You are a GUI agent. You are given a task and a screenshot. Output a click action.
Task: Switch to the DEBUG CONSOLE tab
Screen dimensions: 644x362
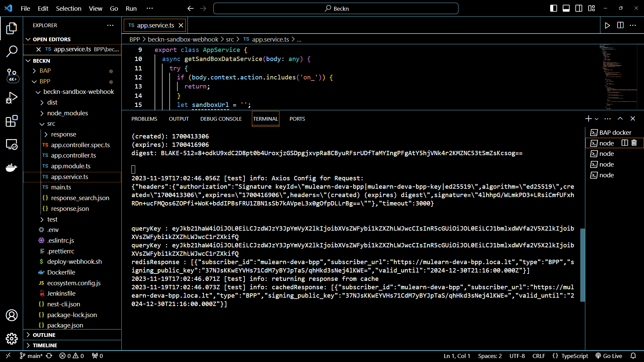tap(221, 119)
